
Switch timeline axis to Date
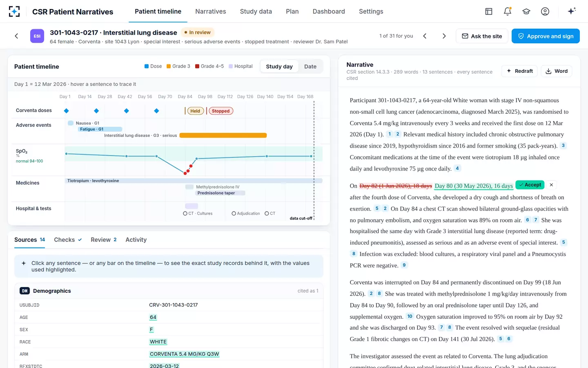[310, 67]
